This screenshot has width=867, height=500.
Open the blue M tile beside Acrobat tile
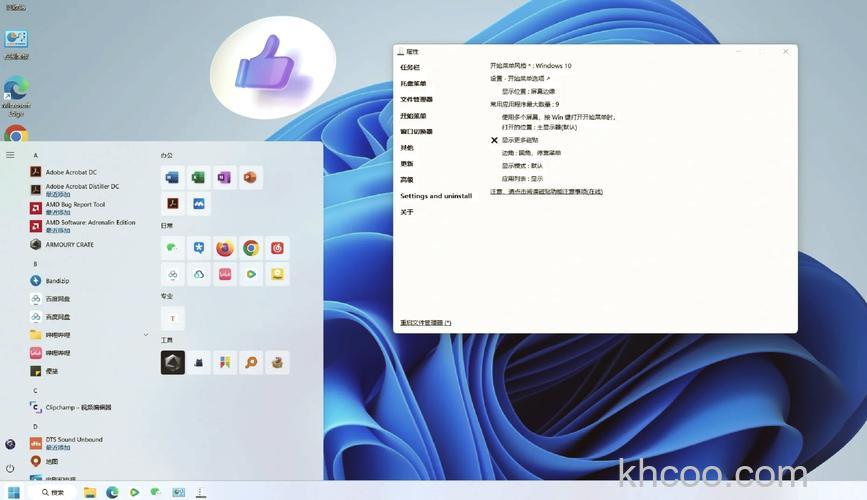pos(199,204)
